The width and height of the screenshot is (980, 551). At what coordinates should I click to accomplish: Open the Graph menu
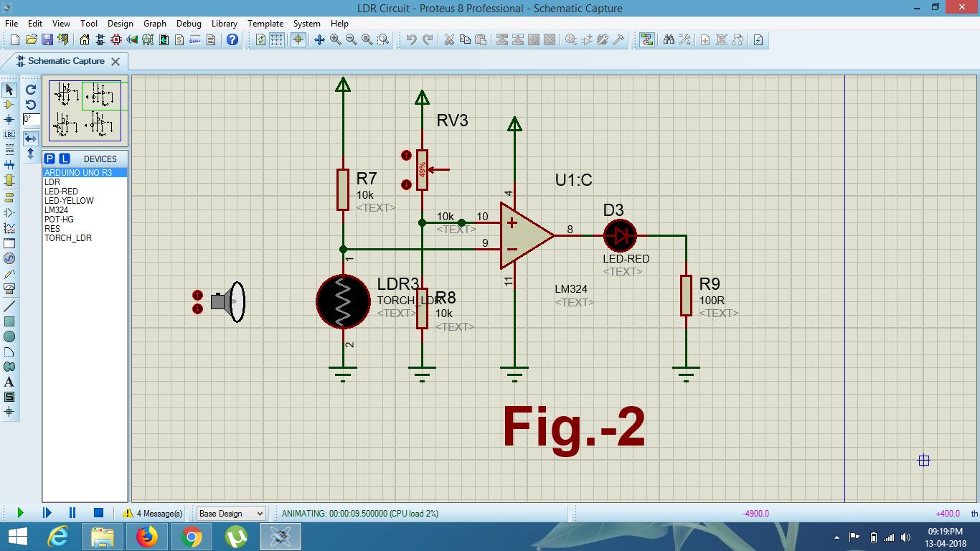pos(154,23)
